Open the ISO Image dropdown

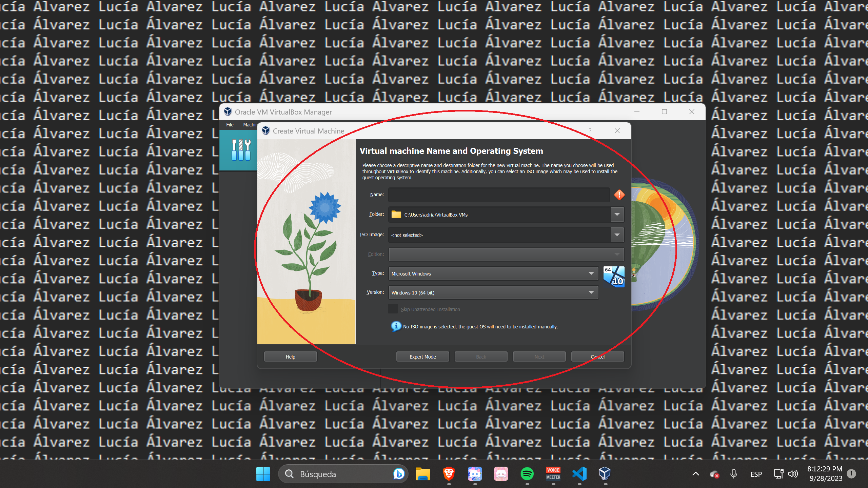tap(617, 235)
